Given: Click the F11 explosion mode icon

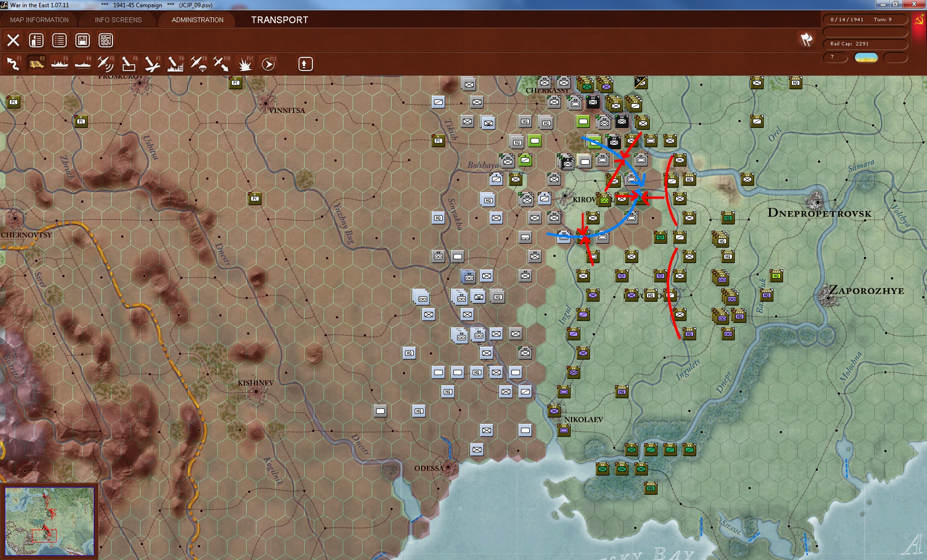Looking at the screenshot, I should pyautogui.click(x=245, y=64).
